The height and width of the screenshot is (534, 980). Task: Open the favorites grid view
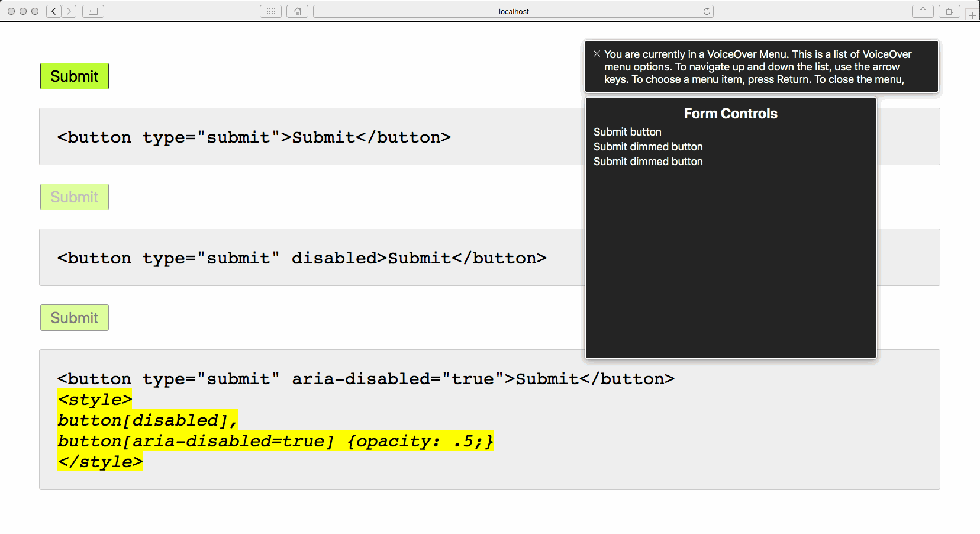[270, 11]
